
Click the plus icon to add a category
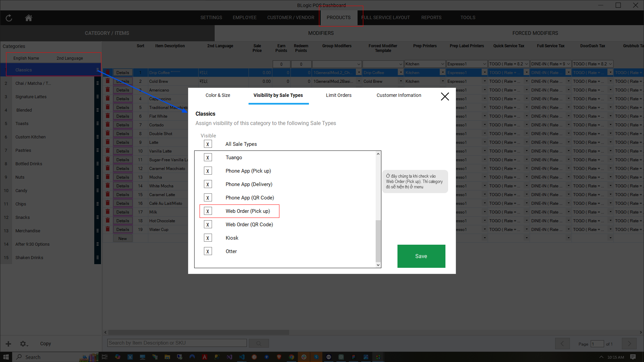click(8, 344)
